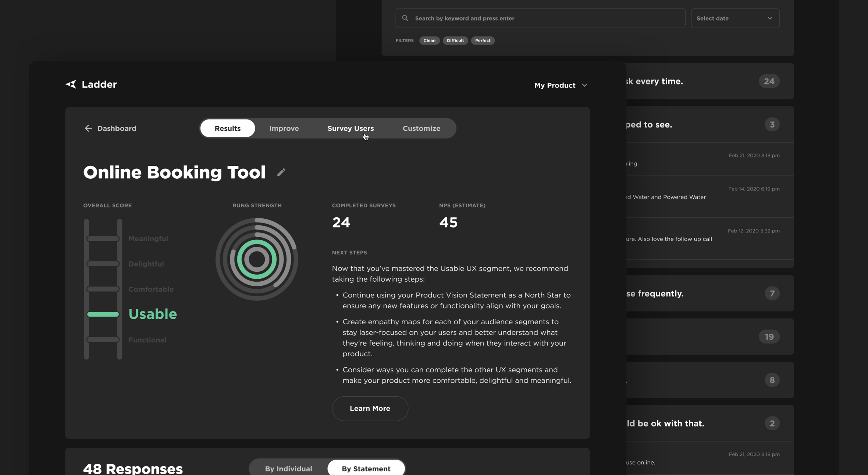Select the Meaningful rung on ladder
This screenshot has height=475, width=868.
tap(103, 239)
